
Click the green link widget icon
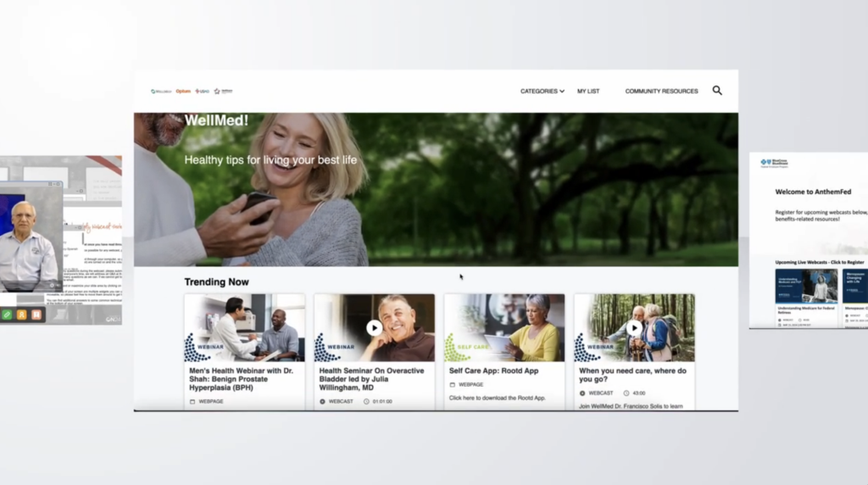coord(7,315)
